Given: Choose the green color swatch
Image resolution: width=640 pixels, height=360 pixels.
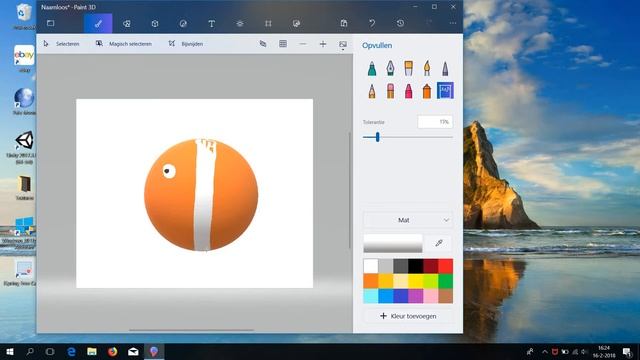Looking at the screenshot, I should [x=445, y=281].
